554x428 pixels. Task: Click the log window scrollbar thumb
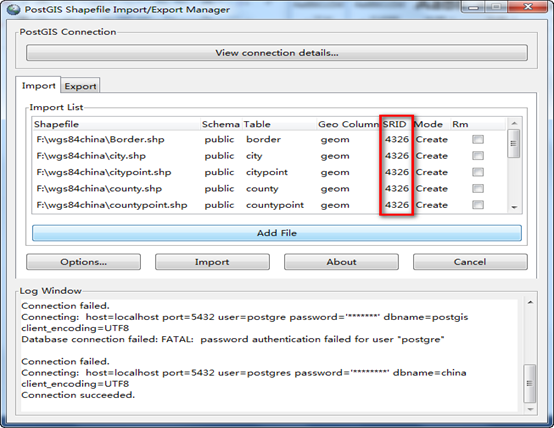529,383
